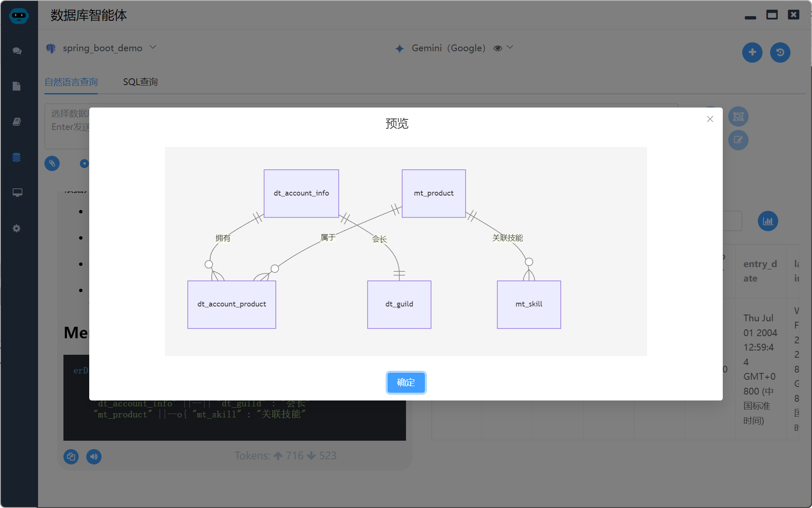Click the 属于 relationship label
The height and width of the screenshot is (508, 812).
(x=328, y=237)
